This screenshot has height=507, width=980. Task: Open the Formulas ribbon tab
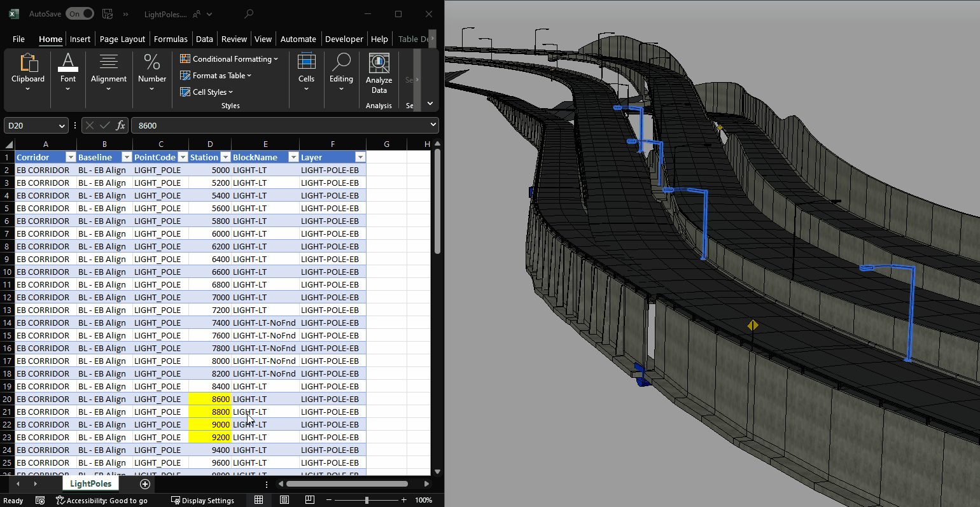tap(171, 39)
